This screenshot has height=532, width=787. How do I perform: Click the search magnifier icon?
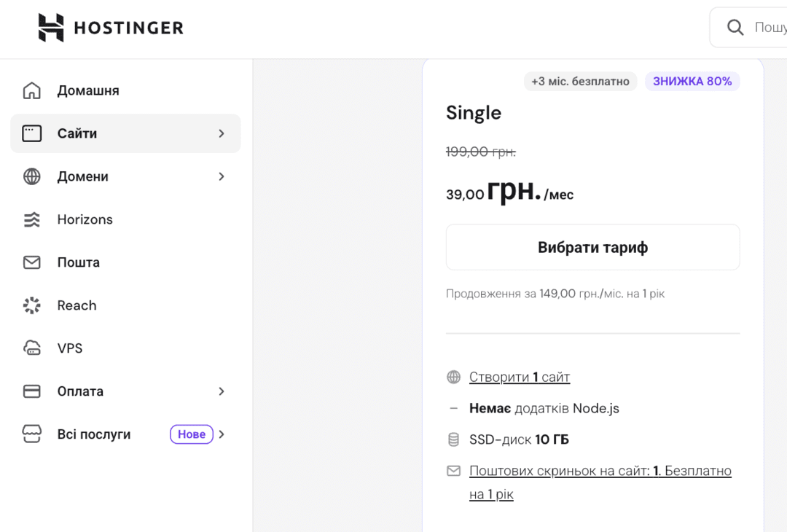[x=735, y=27]
